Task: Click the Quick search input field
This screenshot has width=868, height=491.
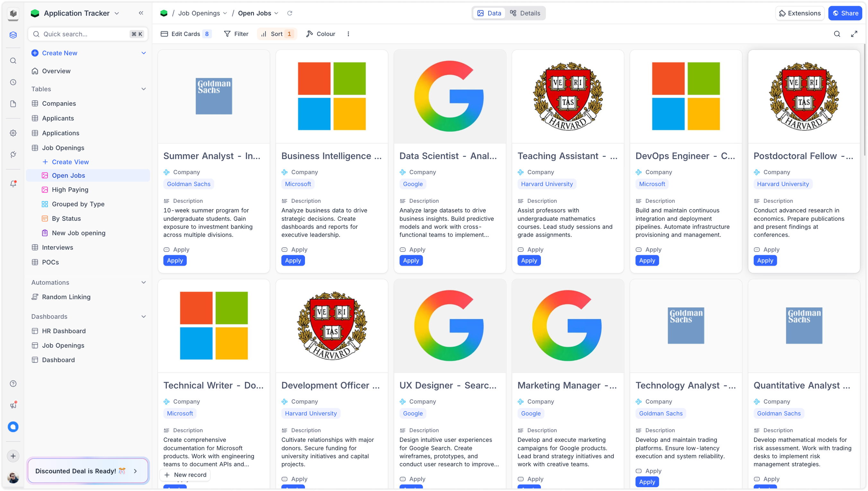Action: 84,34
